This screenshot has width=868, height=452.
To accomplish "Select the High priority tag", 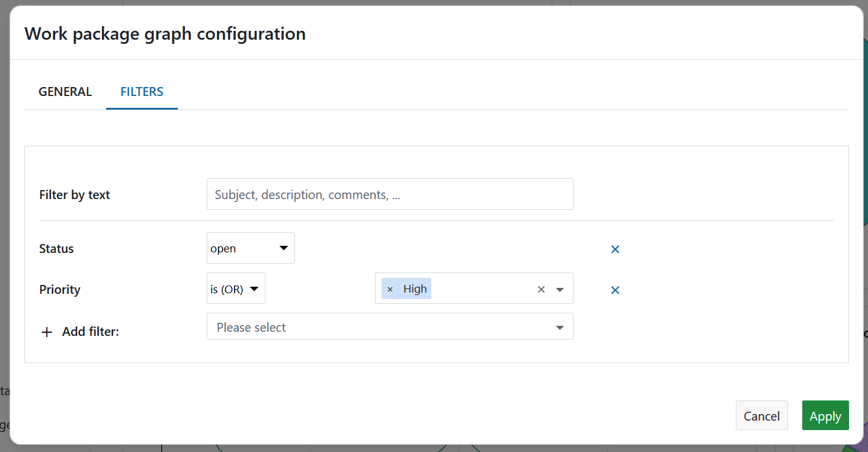I will 415,288.
